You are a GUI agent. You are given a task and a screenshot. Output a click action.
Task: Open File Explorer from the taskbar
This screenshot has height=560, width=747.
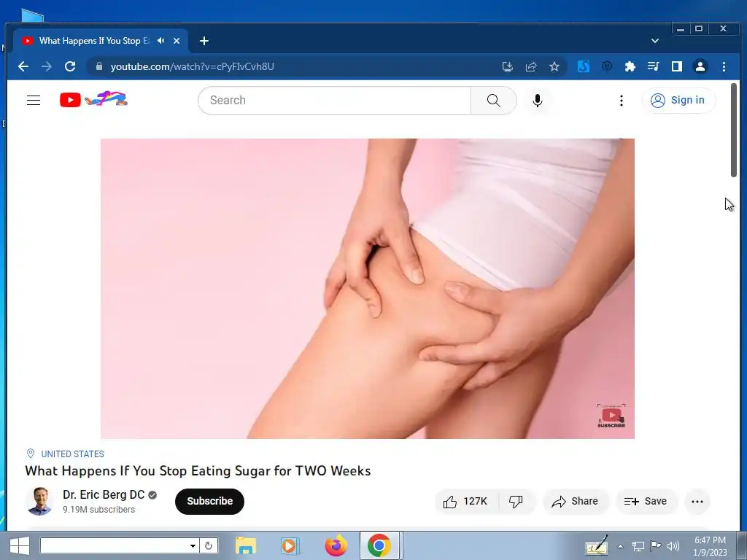tap(246, 545)
